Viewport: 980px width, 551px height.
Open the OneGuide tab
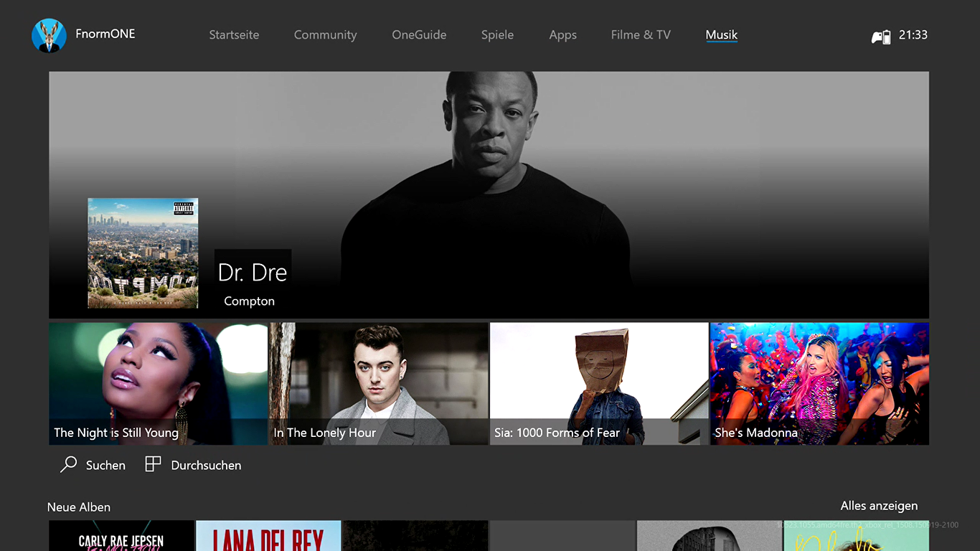coord(419,35)
